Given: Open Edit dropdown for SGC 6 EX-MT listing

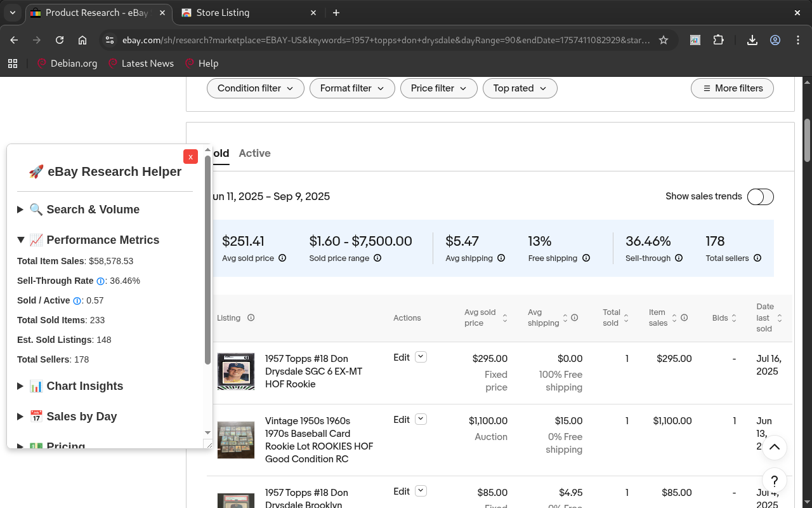Looking at the screenshot, I should pyautogui.click(x=421, y=357).
